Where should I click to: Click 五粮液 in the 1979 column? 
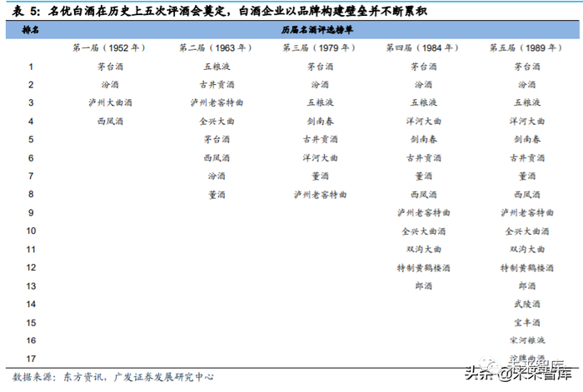[x=320, y=102]
